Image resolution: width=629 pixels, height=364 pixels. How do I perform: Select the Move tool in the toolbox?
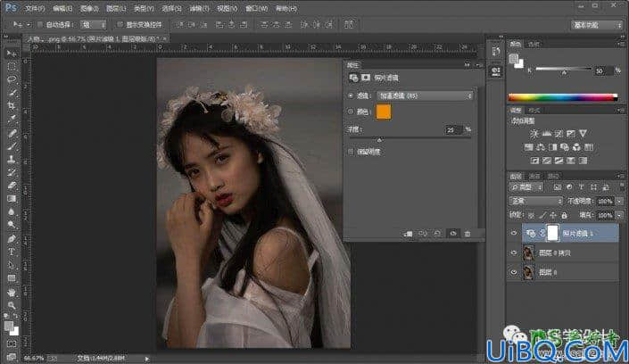(12, 54)
